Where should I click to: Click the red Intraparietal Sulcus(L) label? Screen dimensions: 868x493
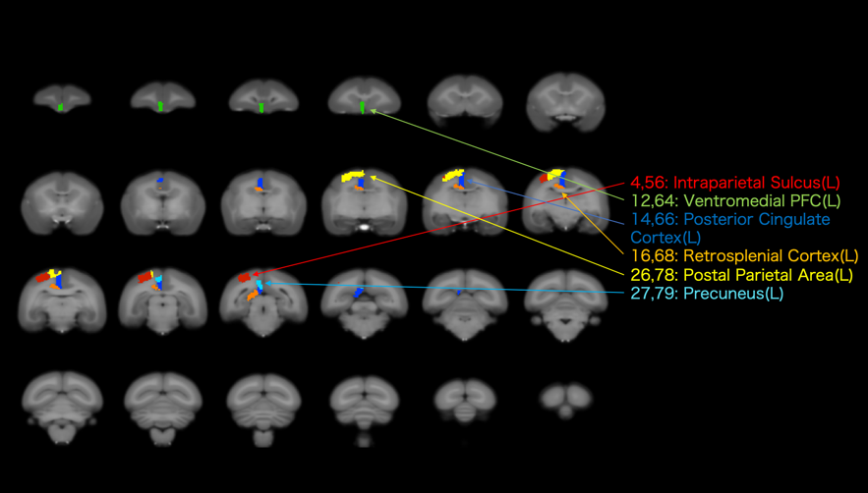(740, 183)
